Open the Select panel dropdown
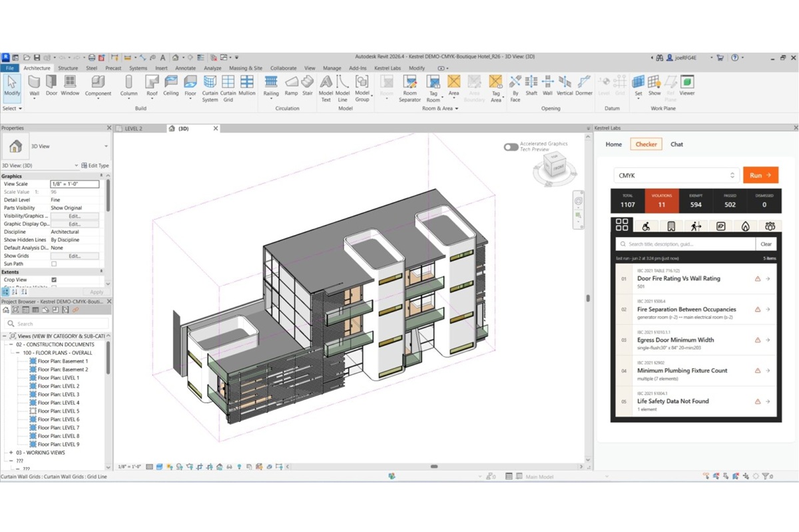The width and height of the screenshot is (799, 532). [x=13, y=108]
